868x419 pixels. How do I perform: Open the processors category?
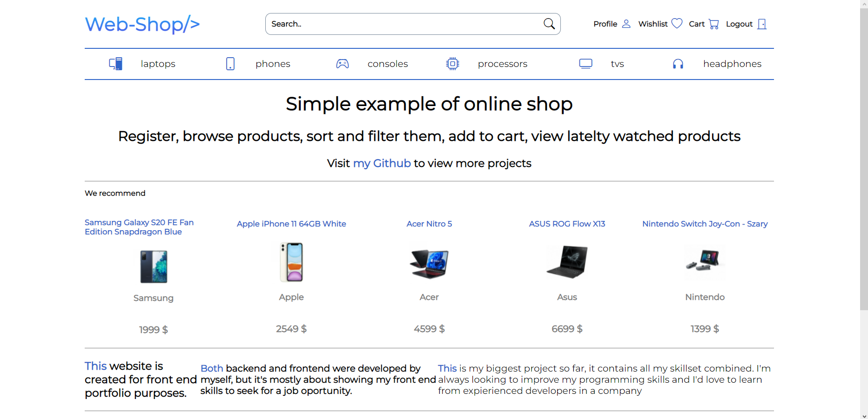coord(503,64)
